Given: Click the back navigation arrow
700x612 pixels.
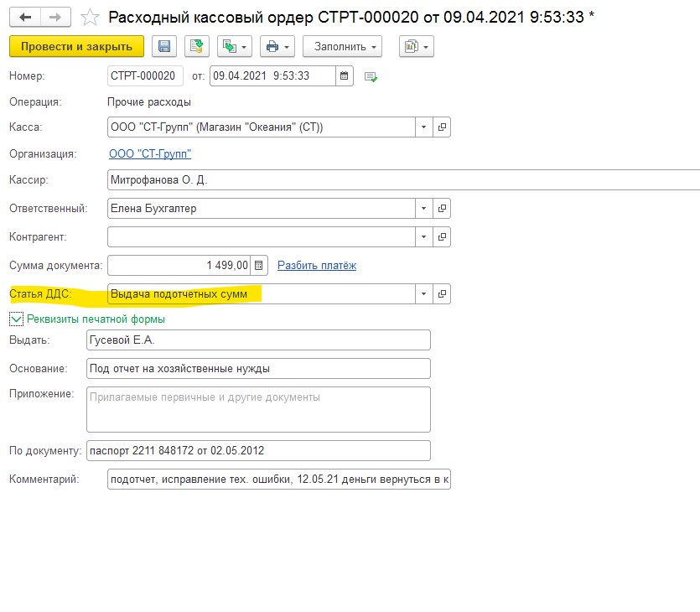Looking at the screenshot, I should coord(25,17).
